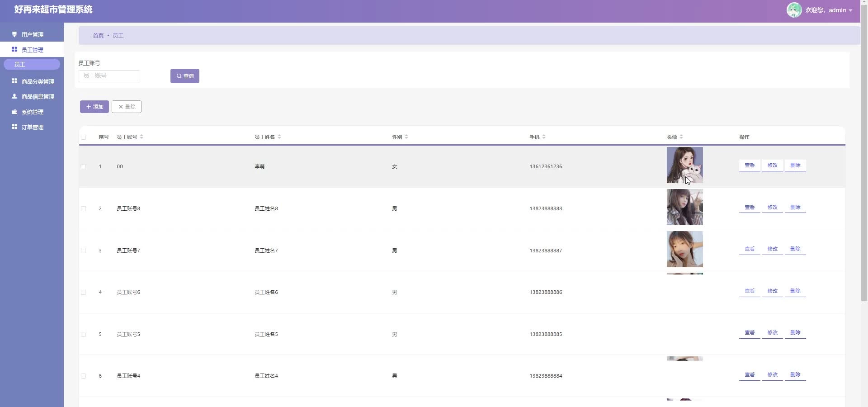Sort by 手机 column sort icon
Viewport: 868px width, 407px height.
click(x=544, y=137)
